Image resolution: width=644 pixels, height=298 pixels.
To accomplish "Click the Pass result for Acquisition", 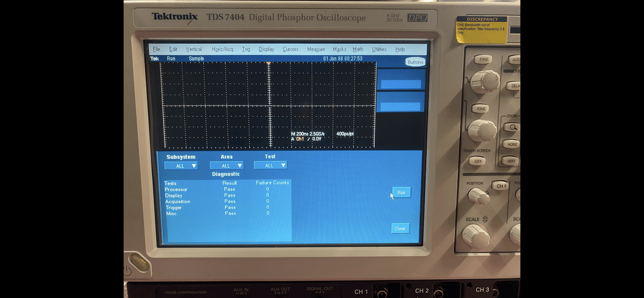I will [x=230, y=201].
